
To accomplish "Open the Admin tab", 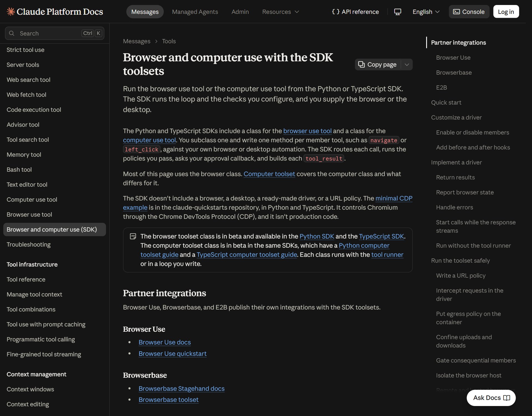I will pos(240,12).
